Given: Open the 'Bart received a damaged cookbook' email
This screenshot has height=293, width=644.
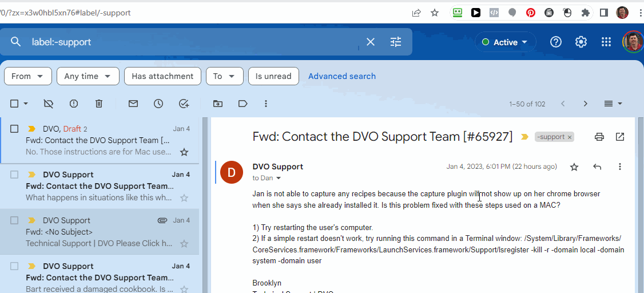Looking at the screenshot, I should (100, 274).
